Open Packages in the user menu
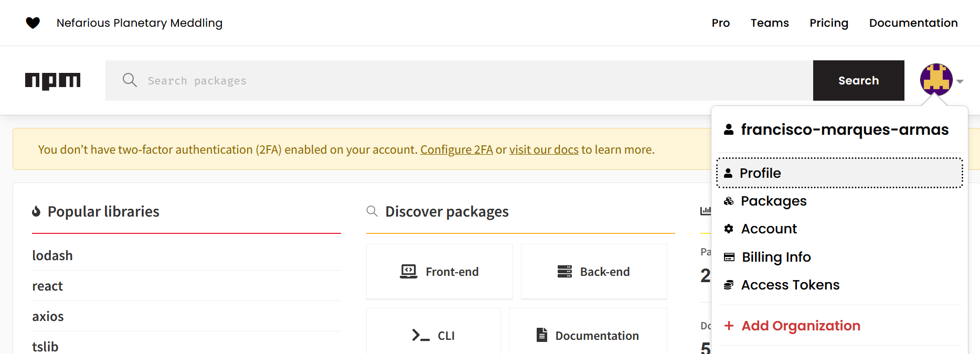This screenshot has height=354, width=980. [773, 201]
